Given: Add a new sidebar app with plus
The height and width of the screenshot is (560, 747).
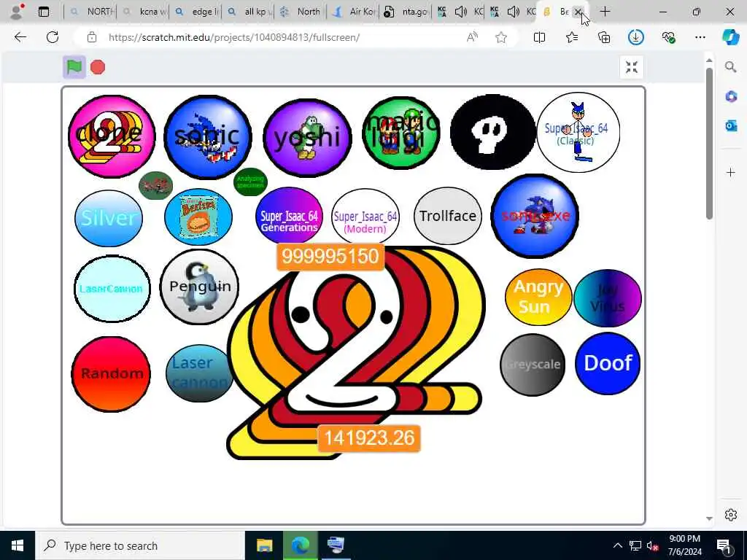Looking at the screenshot, I should click(x=731, y=172).
